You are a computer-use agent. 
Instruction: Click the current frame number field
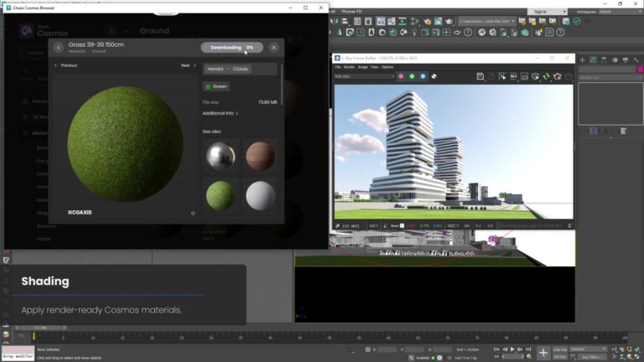click(513, 357)
